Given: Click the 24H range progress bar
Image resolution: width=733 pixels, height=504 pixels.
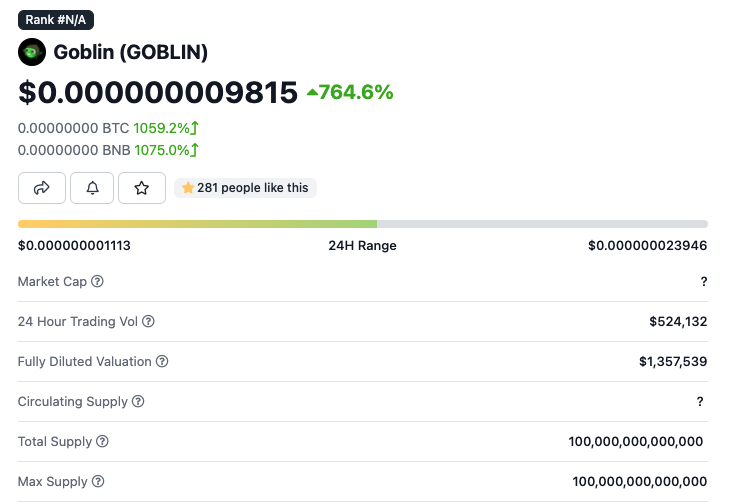Looking at the screenshot, I should [362, 224].
